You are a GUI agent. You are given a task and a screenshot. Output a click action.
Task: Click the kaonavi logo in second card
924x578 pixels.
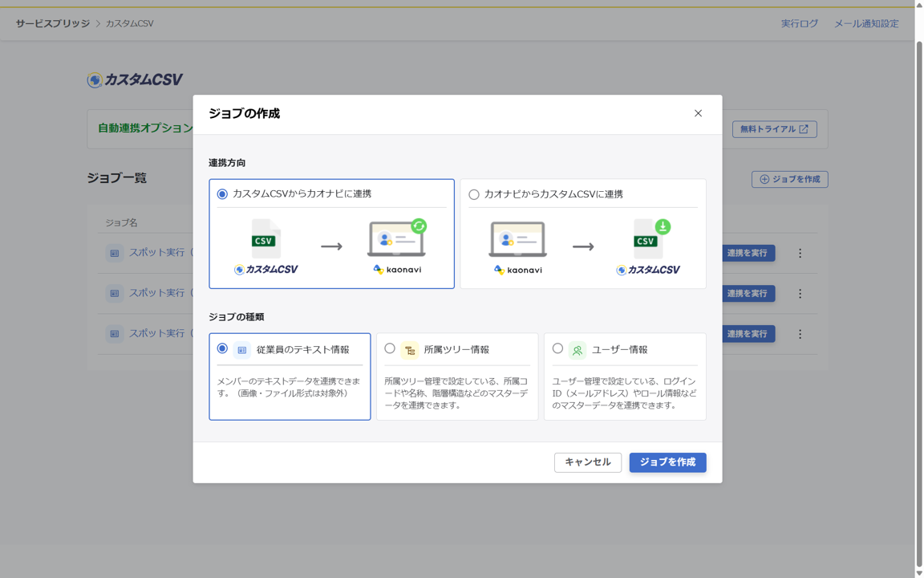[518, 270]
